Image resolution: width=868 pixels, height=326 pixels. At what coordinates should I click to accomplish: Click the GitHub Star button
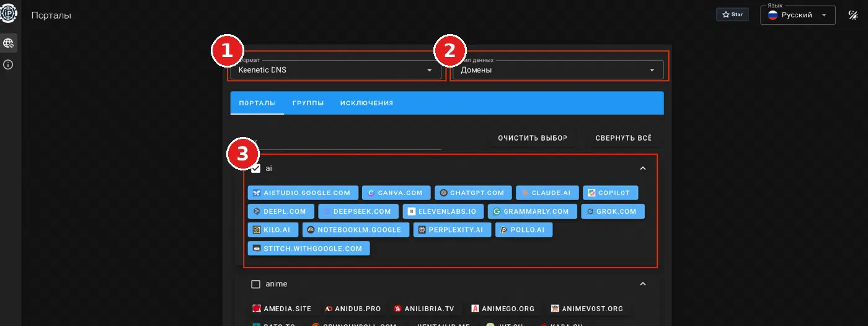(732, 14)
